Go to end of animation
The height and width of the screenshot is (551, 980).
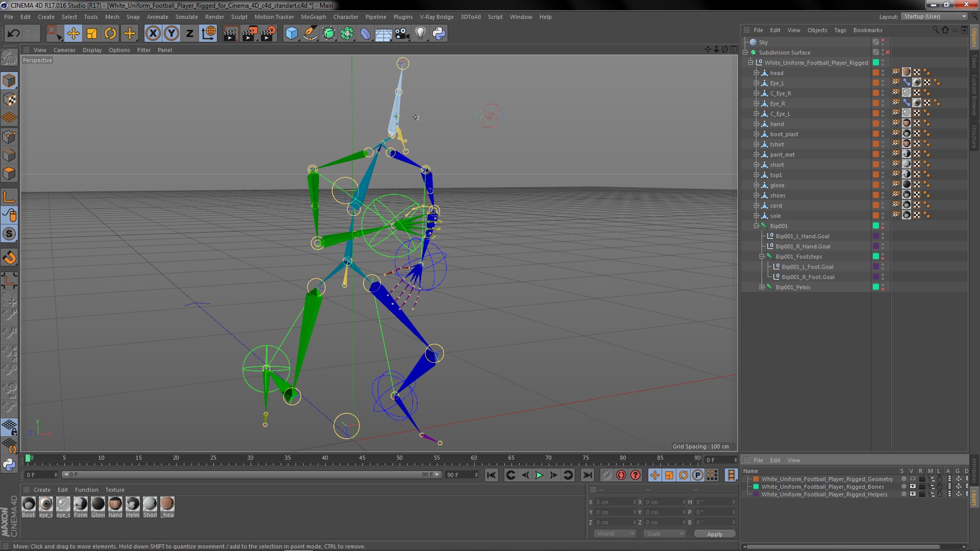point(587,475)
